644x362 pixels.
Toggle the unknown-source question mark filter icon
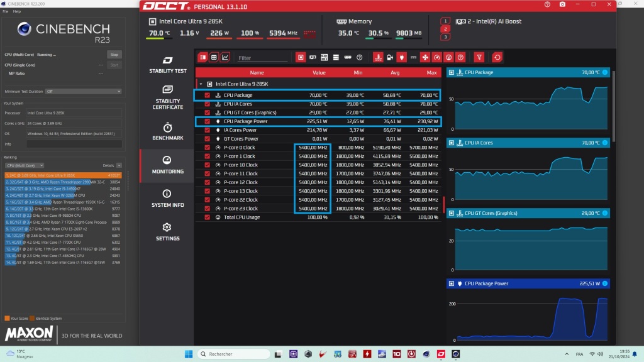[359, 57]
